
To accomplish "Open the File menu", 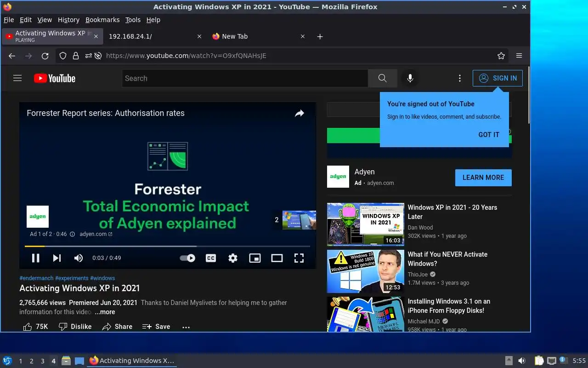I will 9,20.
